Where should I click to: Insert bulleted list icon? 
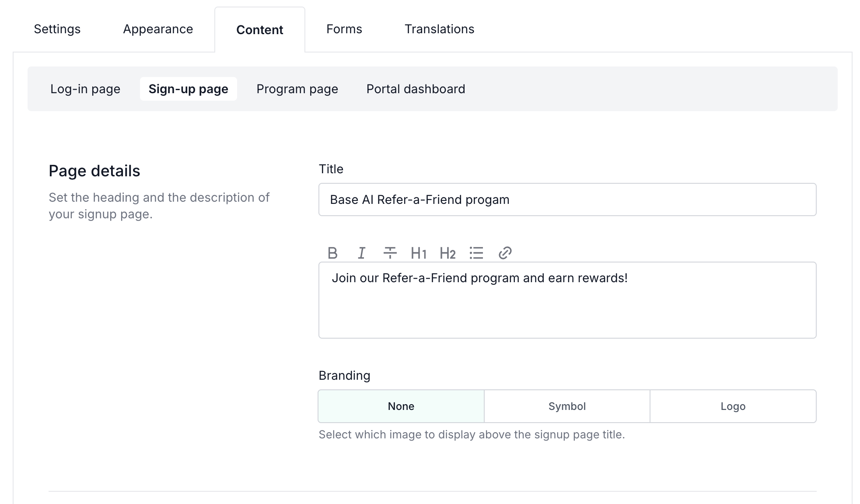tap(476, 253)
